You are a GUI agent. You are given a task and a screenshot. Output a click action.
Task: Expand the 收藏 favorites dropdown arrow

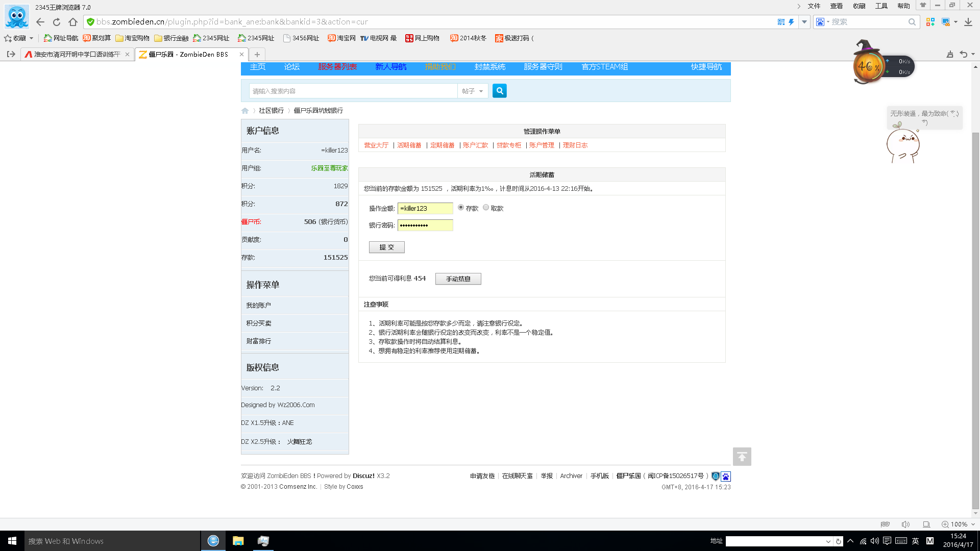click(x=31, y=38)
